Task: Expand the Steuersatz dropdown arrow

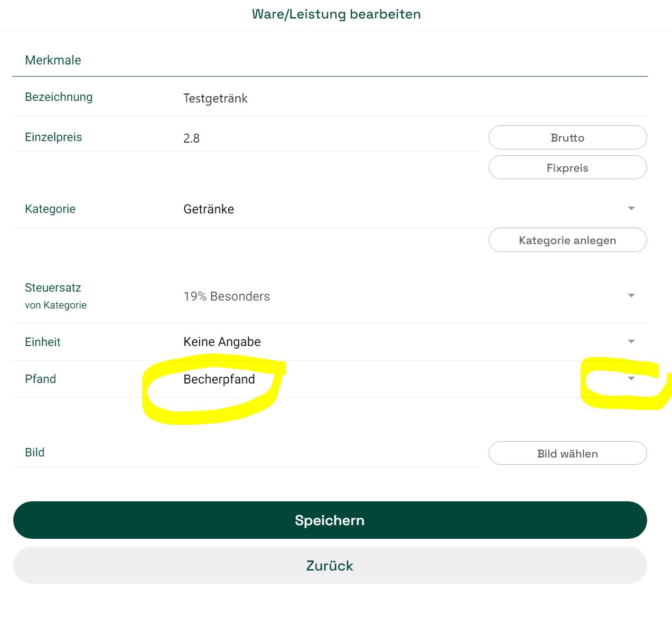Action: (x=631, y=295)
